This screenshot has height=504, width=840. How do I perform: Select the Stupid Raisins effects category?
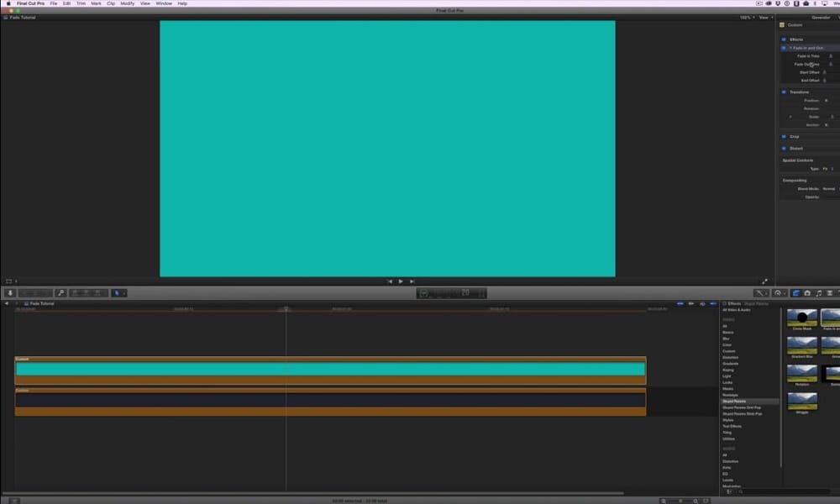click(738, 402)
